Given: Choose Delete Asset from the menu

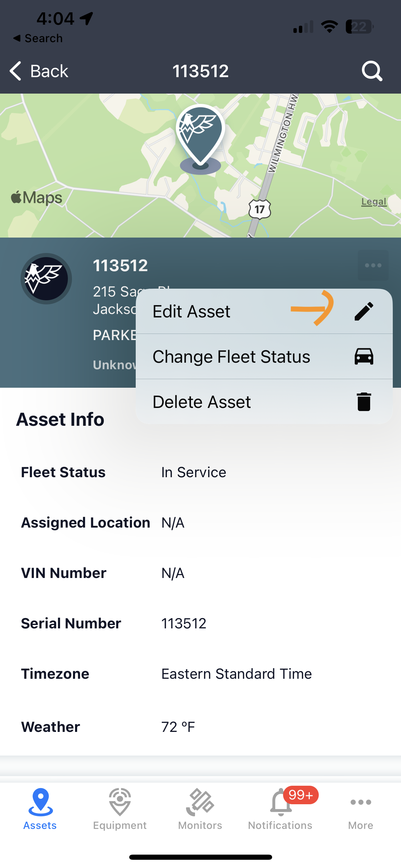Looking at the screenshot, I should coord(202,402).
